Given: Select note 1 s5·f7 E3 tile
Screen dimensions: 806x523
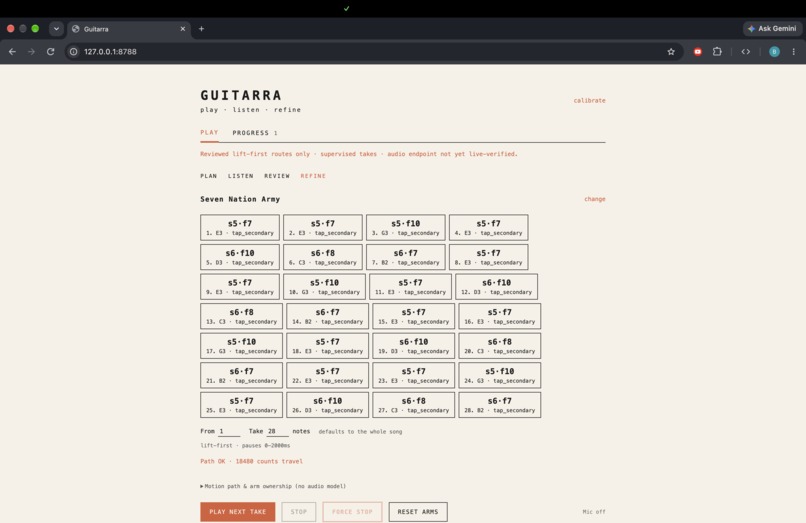Looking at the screenshot, I should (240, 227).
